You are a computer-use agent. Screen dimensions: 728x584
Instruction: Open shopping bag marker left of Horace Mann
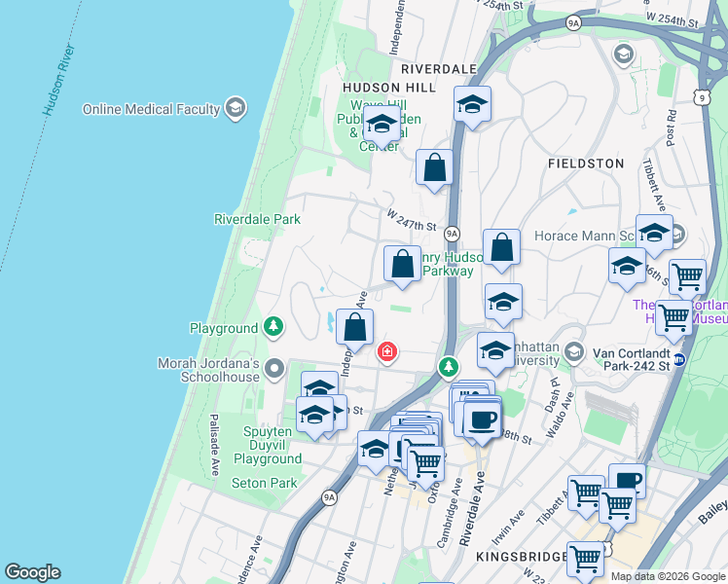[x=501, y=249]
